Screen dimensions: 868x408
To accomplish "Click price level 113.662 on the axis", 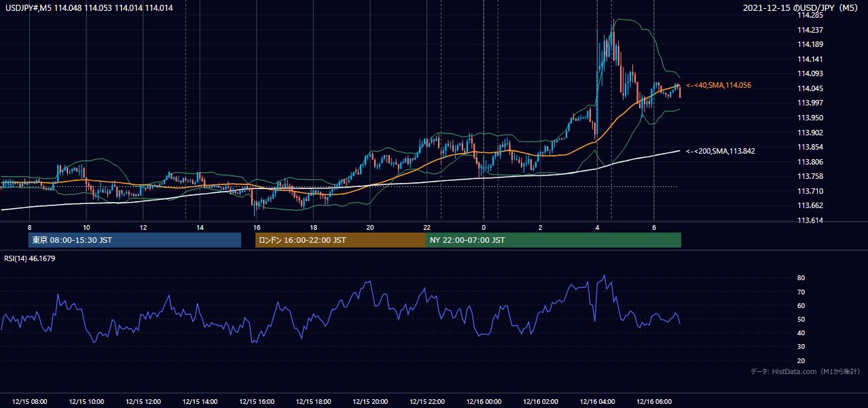I will [810, 205].
